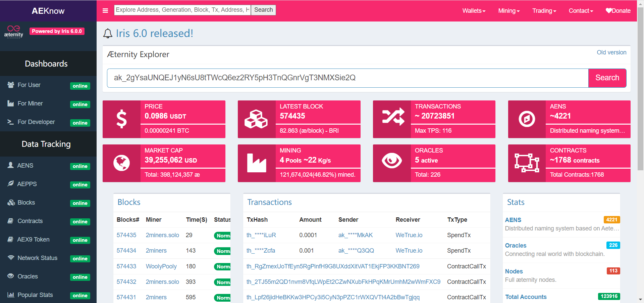Click the page vertical scrollbar
The height and width of the screenshot is (303, 644).
[x=640, y=101]
